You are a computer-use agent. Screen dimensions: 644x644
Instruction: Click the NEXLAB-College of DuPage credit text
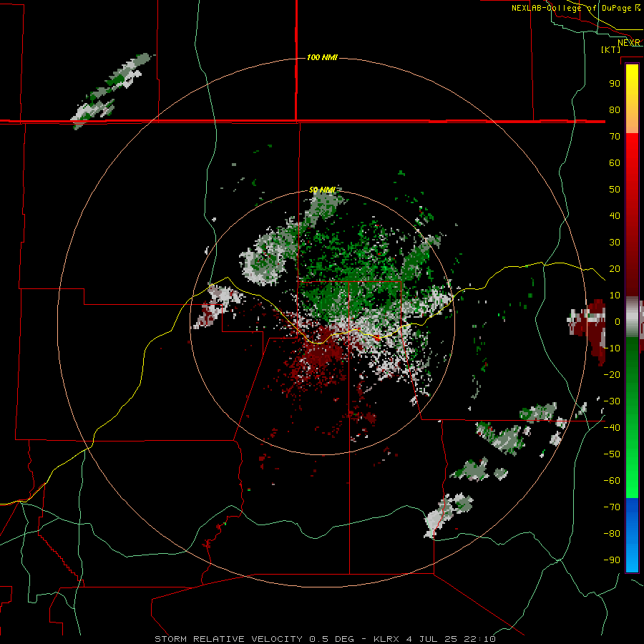571,8
